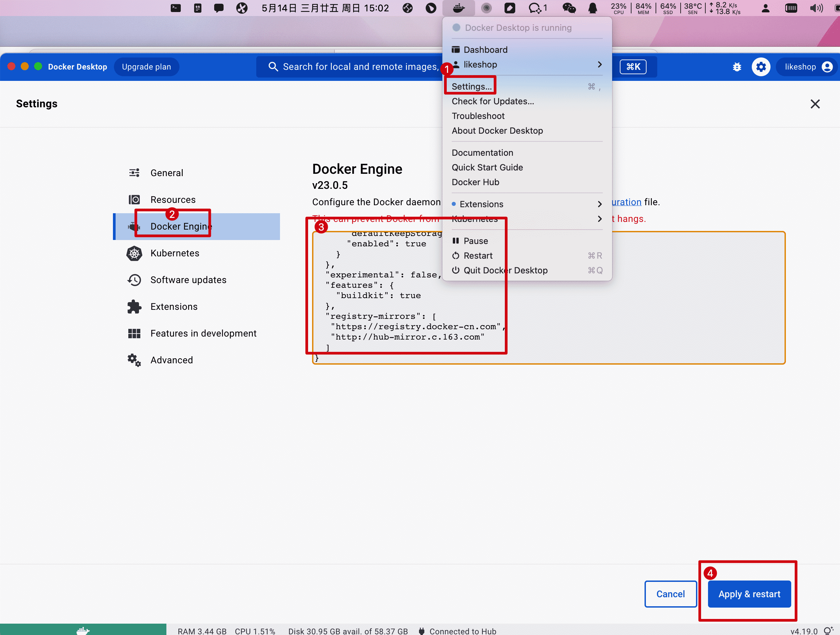Choose Check for Updates... in the menu
840x635 pixels.
coord(527,101)
